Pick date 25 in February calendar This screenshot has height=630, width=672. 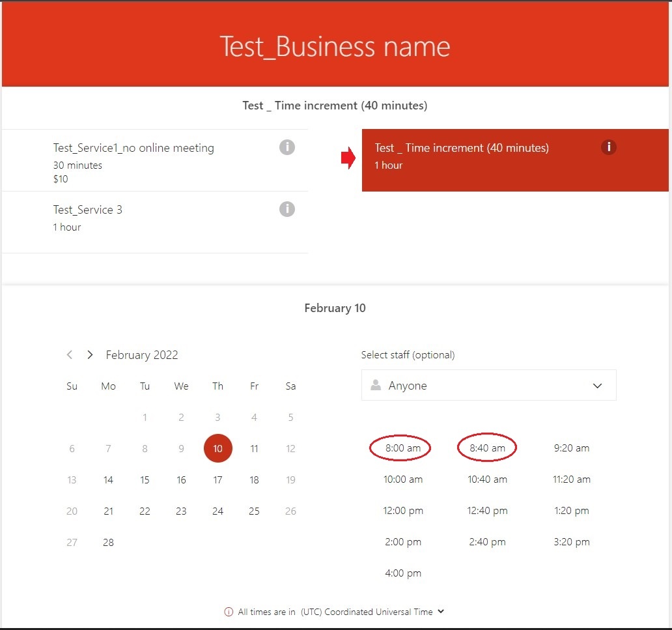(x=254, y=511)
